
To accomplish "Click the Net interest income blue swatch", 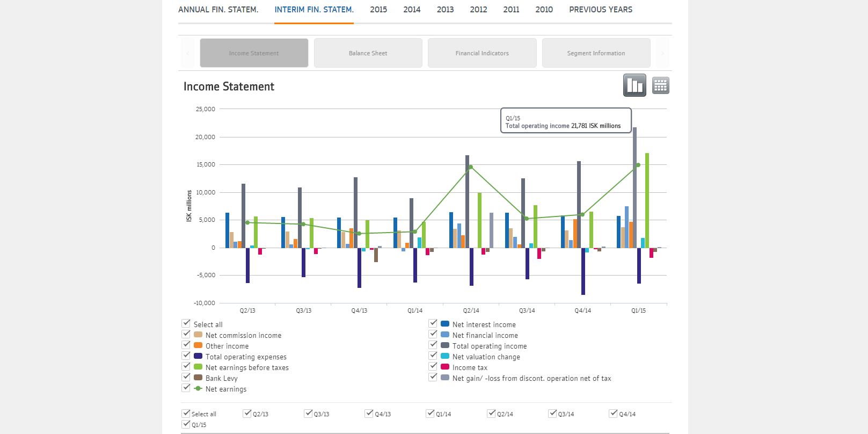I will point(444,324).
